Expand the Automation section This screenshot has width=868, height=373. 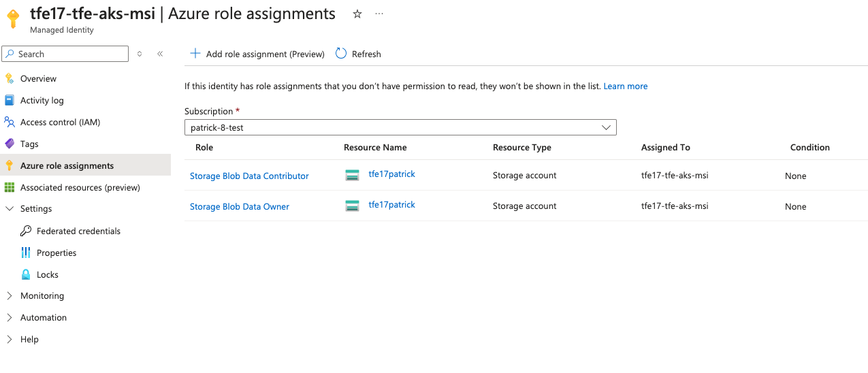[x=10, y=318]
